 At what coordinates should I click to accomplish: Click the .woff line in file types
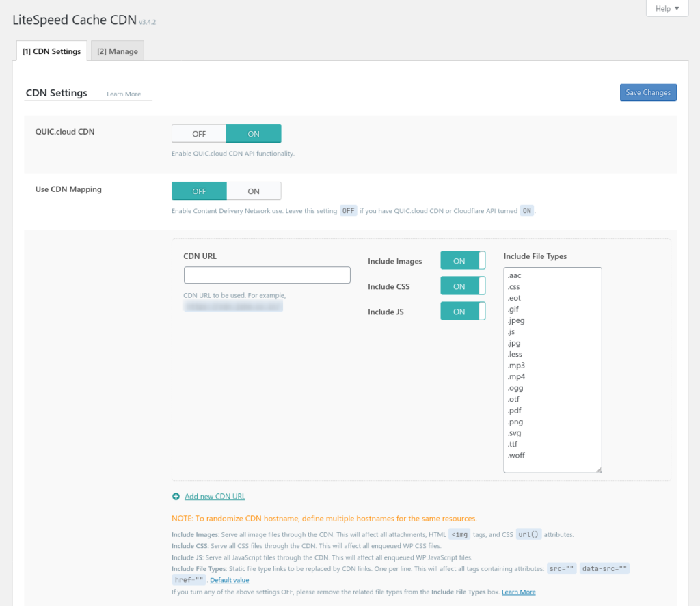tap(516, 455)
